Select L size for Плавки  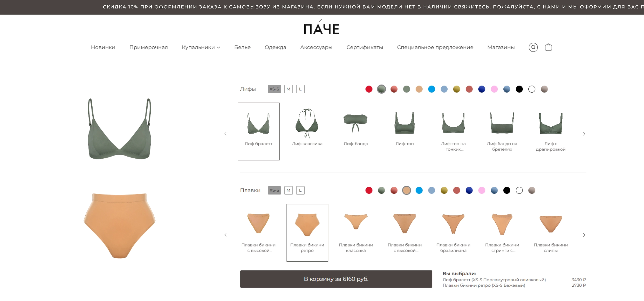300,190
